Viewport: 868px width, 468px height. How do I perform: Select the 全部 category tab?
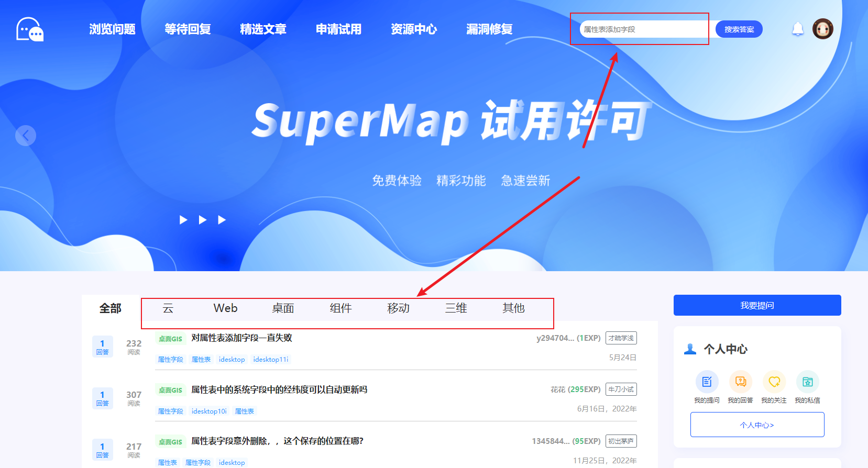point(111,308)
